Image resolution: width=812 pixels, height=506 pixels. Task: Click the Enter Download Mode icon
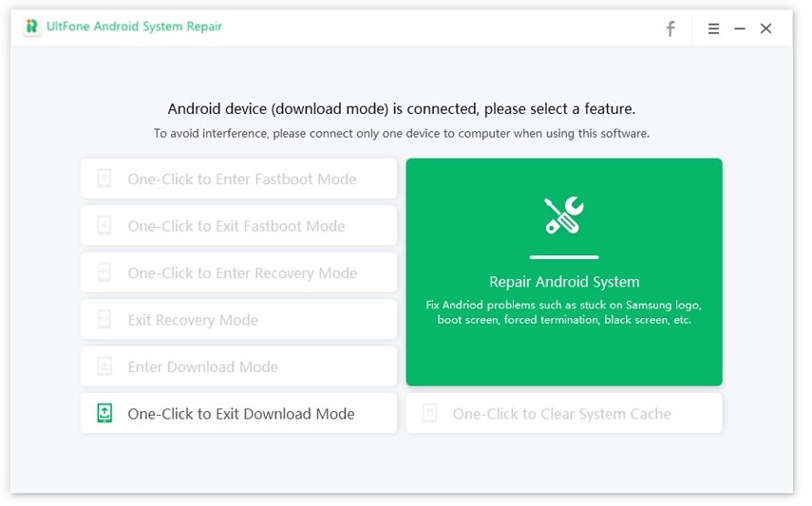tap(104, 366)
